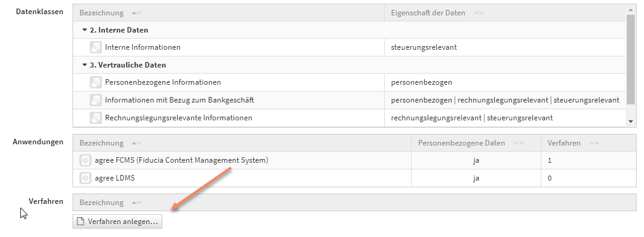Click the Interne Informationen database icon
This screenshot has width=644, height=237.
pyautogui.click(x=96, y=47)
